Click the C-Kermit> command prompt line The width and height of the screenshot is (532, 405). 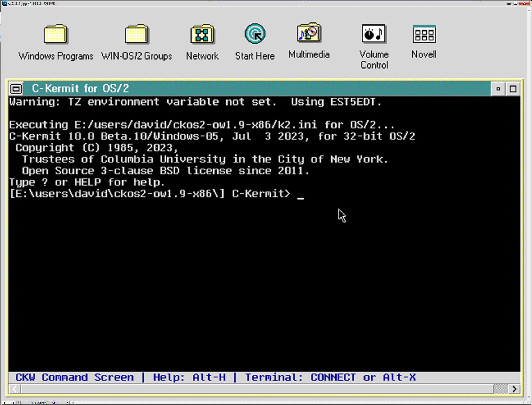coord(157,194)
